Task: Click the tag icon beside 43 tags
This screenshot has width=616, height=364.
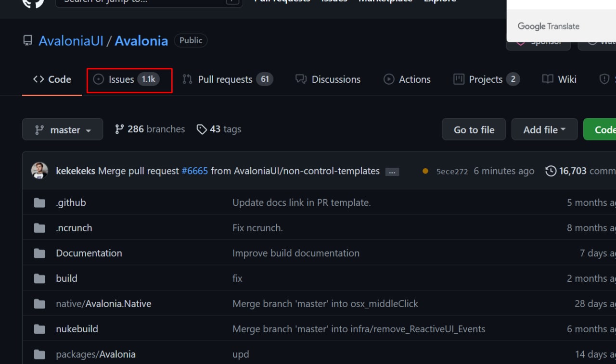Action: [202, 129]
